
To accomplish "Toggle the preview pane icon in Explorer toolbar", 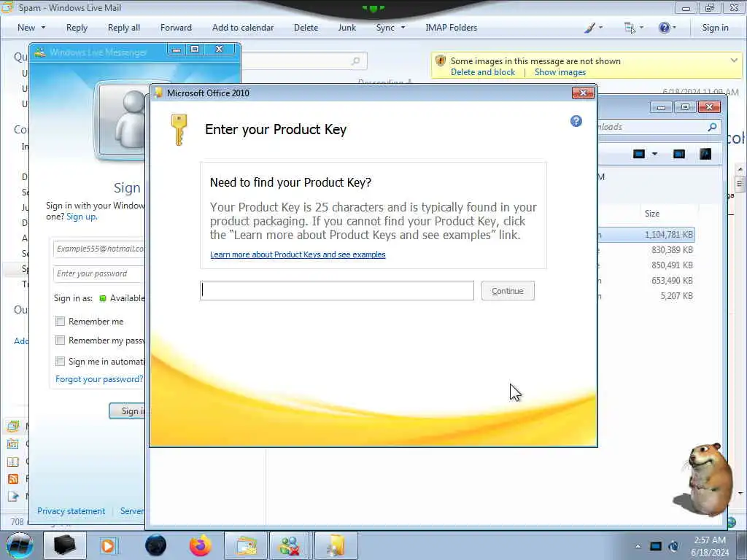I will coord(679,154).
